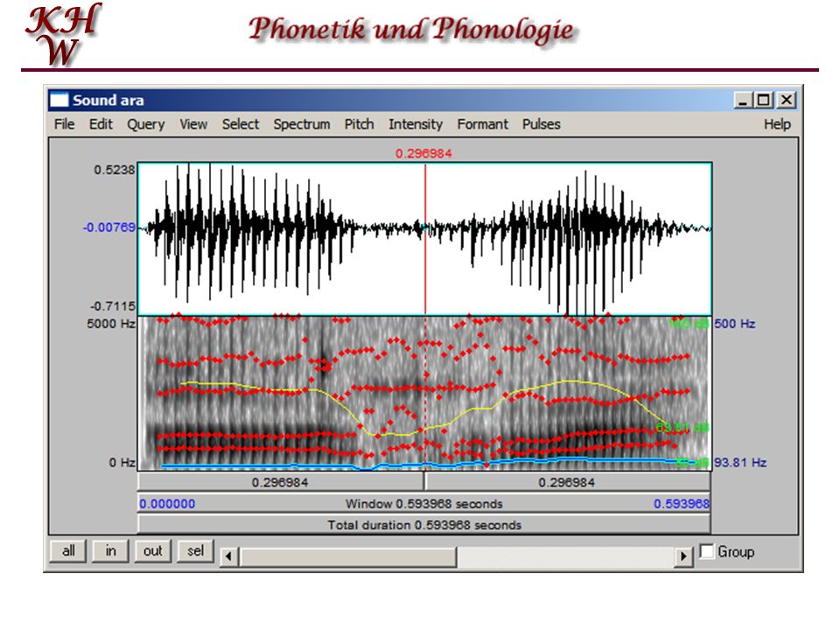Click the horizontal scrollbar thumb
Viewport: 840px width, 630px height.
[x=348, y=556]
